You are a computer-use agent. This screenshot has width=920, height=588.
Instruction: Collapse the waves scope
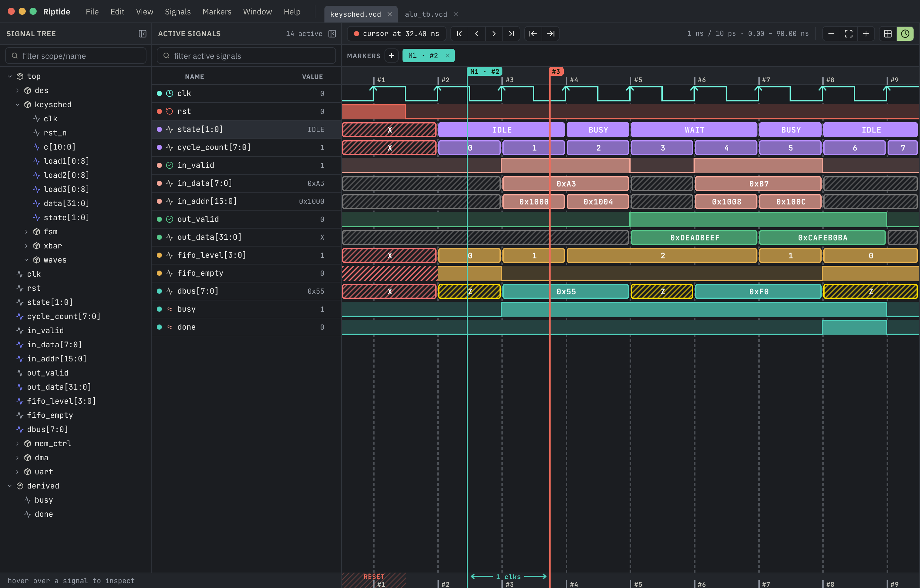pos(26,260)
